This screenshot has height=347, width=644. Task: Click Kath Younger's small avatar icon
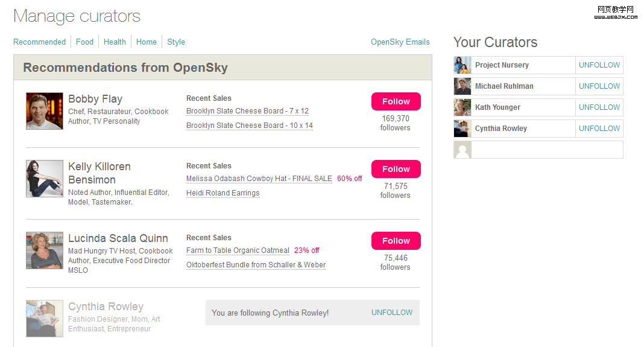tap(462, 107)
